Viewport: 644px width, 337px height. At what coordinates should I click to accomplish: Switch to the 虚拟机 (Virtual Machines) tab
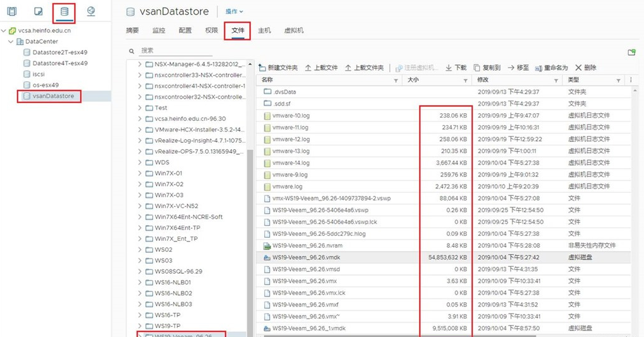pos(294,30)
